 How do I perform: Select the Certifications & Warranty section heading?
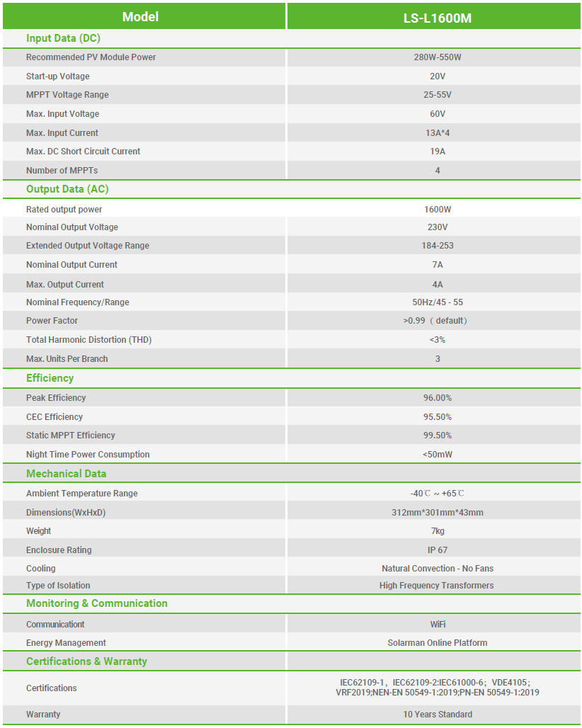pos(86,661)
